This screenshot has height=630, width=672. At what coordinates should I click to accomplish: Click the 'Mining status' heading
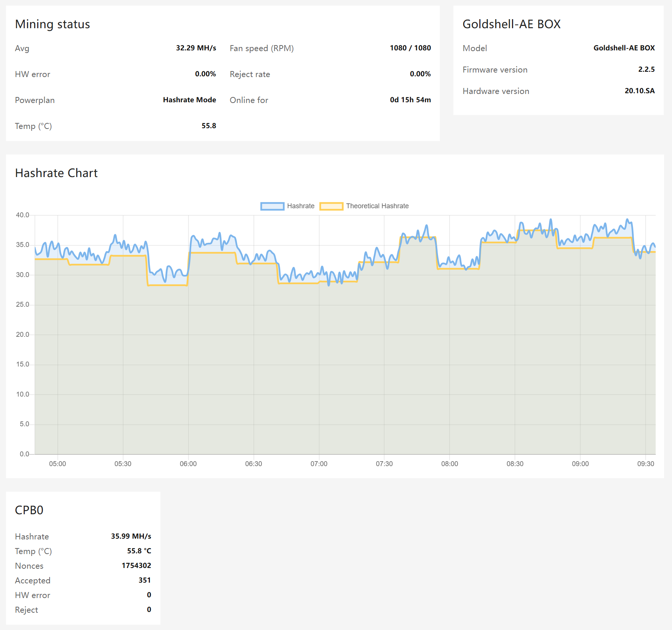click(x=53, y=24)
